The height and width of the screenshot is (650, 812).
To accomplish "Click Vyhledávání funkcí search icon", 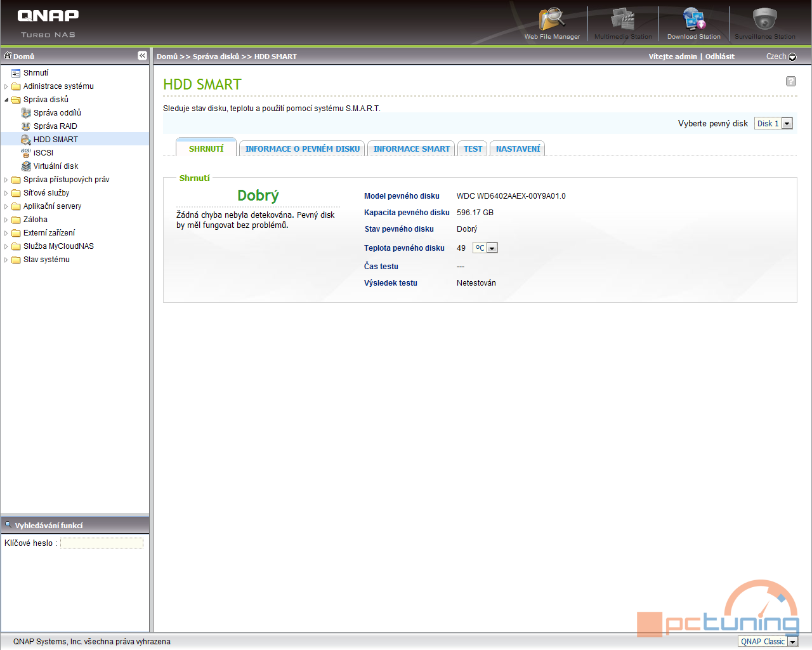I will tap(8, 524).
